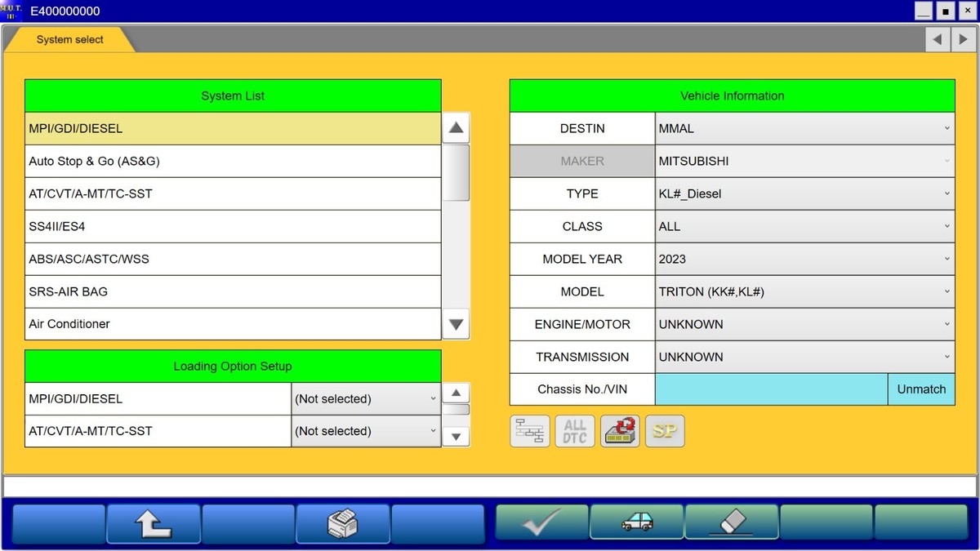Click the printer icon button
980x551 pixels.
click(x=343, y=524)
